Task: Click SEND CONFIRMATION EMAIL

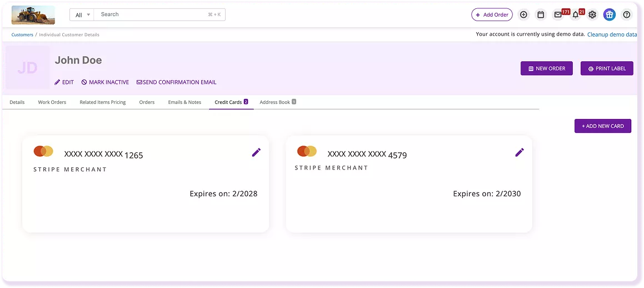Action: click(x=176, y=82)
